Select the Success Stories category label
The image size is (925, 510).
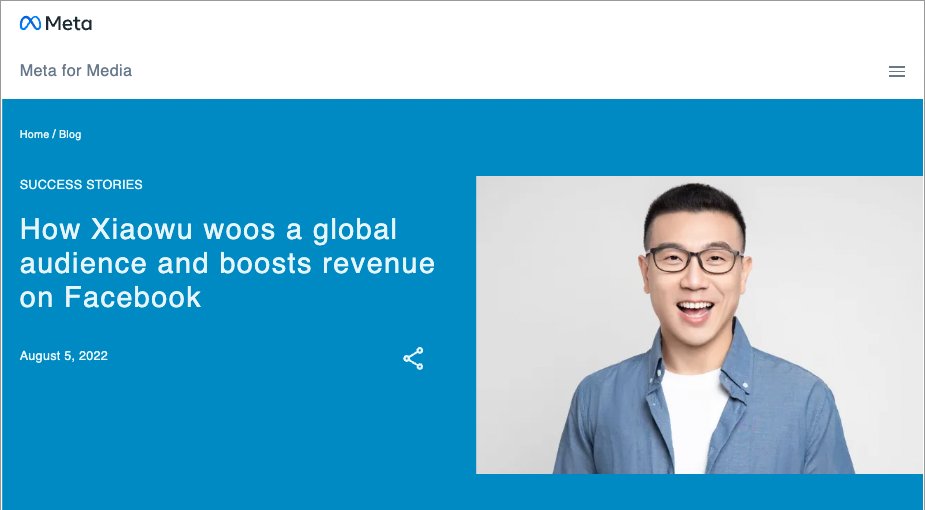pyautogui.click(x=81, y=185)
